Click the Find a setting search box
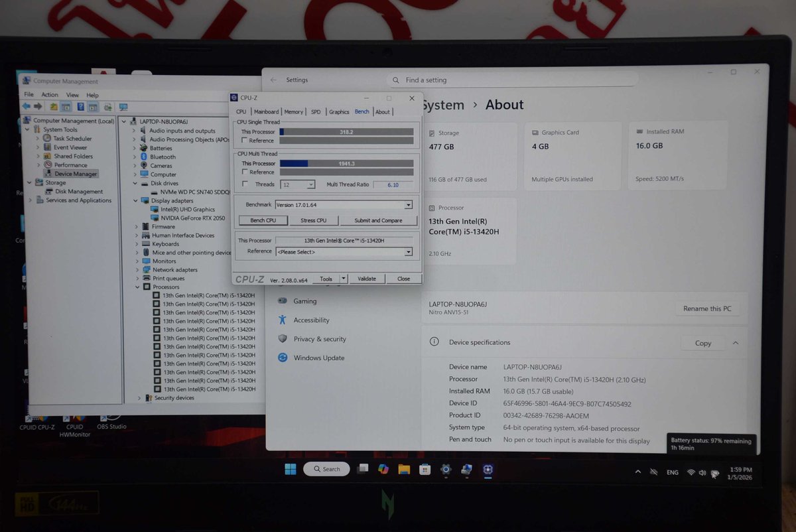 tap(512, 80)
